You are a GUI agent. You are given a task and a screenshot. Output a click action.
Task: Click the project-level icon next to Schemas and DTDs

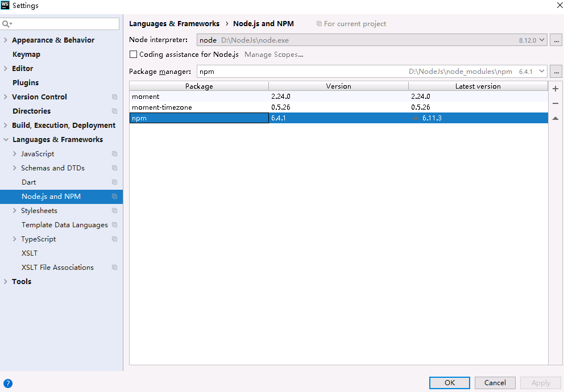click(x=114, y=168)
